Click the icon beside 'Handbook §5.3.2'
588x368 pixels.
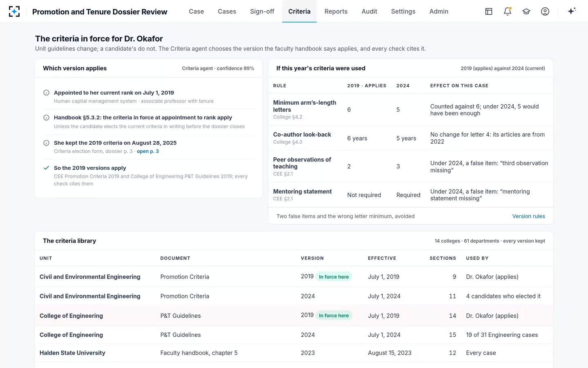[47, 118]
